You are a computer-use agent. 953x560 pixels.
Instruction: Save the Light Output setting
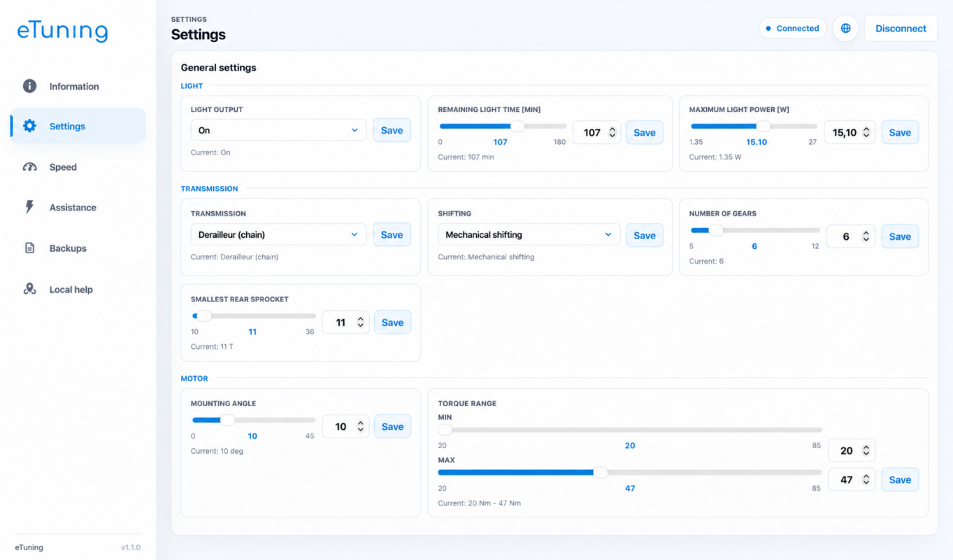pyautogui.click(x=392, y=130)
